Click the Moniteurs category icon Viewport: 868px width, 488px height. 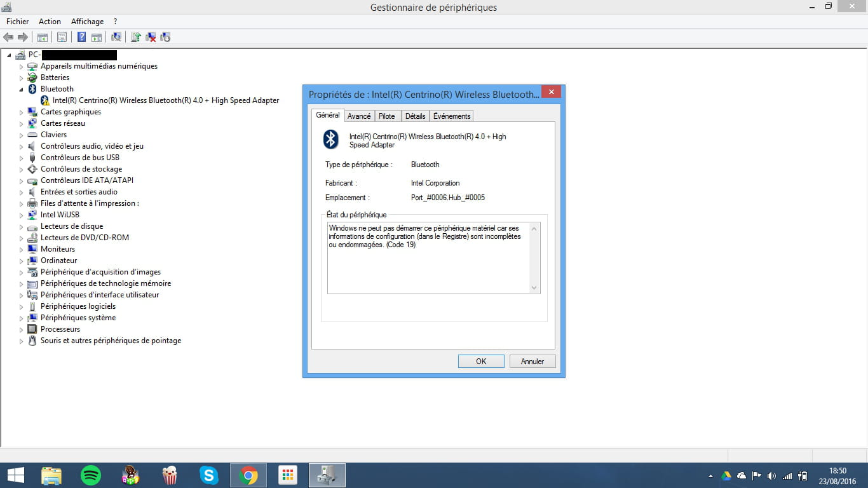[x=33, y=249]
